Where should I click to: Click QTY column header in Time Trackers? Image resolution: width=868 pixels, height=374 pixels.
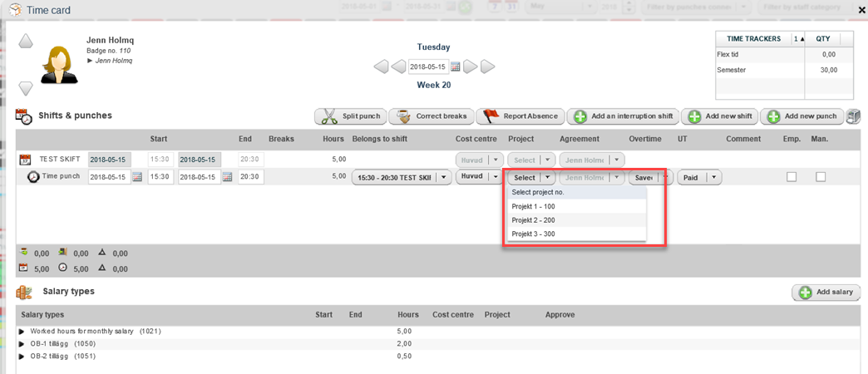(x=822, y=39)
